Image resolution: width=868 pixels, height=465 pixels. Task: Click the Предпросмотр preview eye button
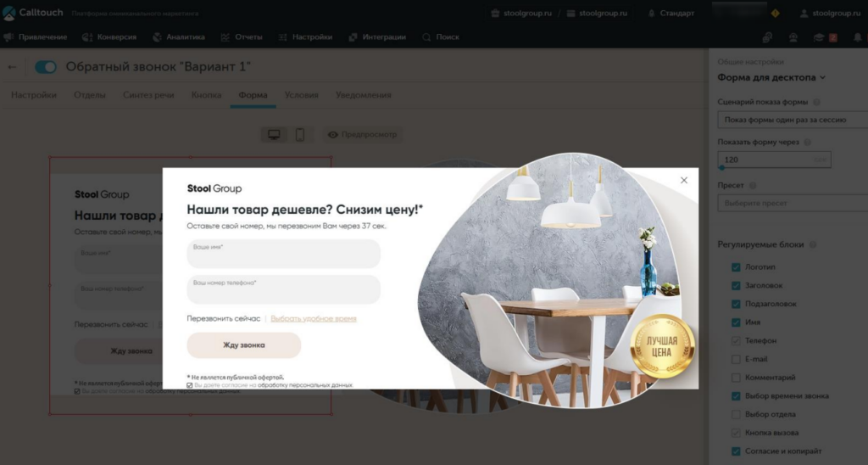pyautogui.click(x=363, y=135)
